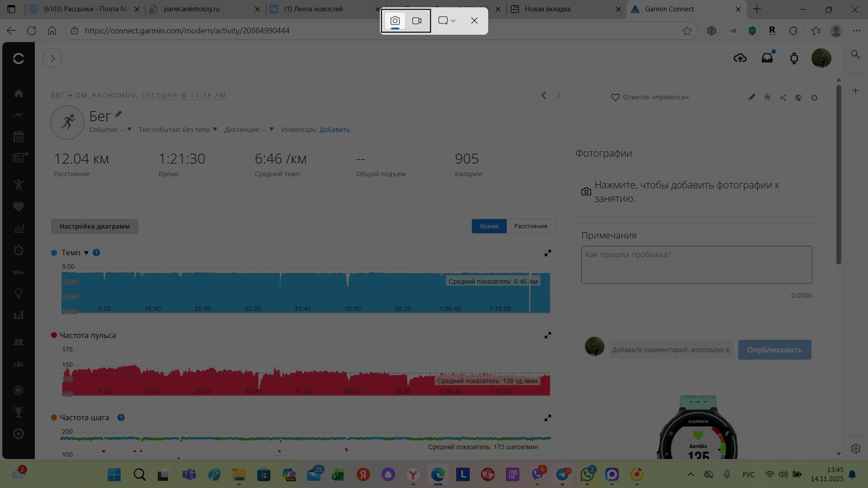This screenshot has width=868, height=488.
Task: Open the Garmin Connect home icon in sidebar
Action: (19, 93)
